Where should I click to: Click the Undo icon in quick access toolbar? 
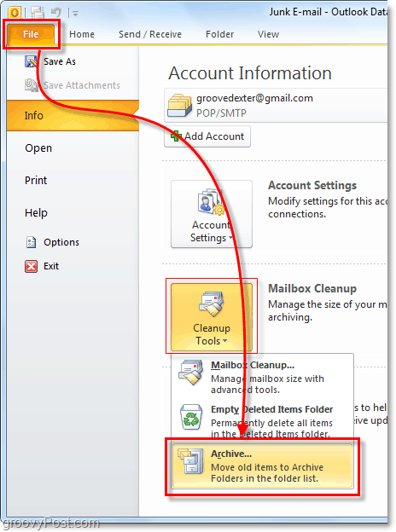(x=56, y=13)
